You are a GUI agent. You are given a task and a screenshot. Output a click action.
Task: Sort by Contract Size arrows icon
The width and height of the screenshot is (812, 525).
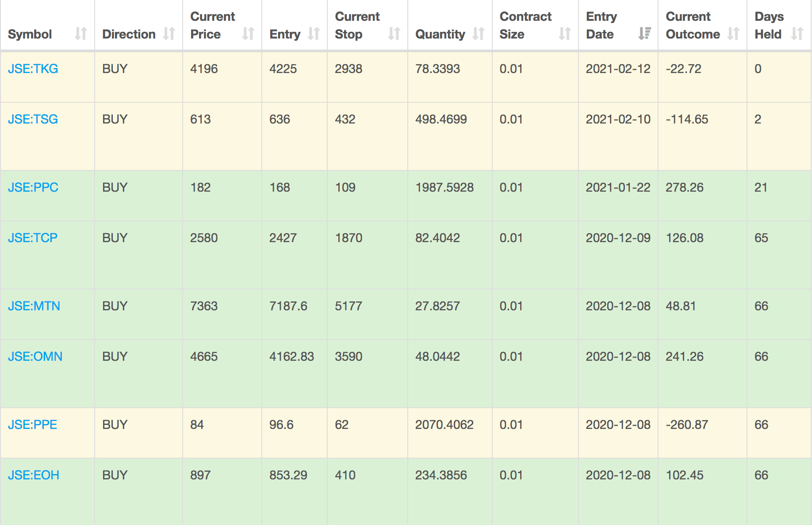coord(565,34)
